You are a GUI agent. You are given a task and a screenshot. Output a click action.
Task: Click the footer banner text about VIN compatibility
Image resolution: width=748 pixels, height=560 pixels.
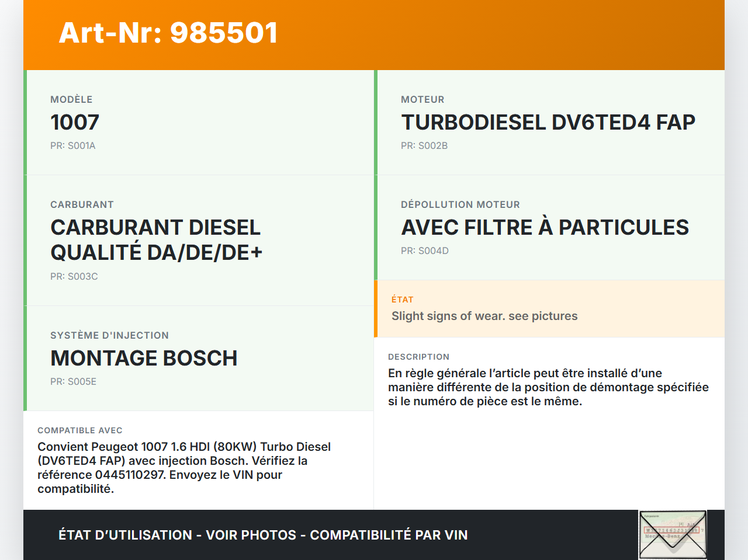coord(263,535)
